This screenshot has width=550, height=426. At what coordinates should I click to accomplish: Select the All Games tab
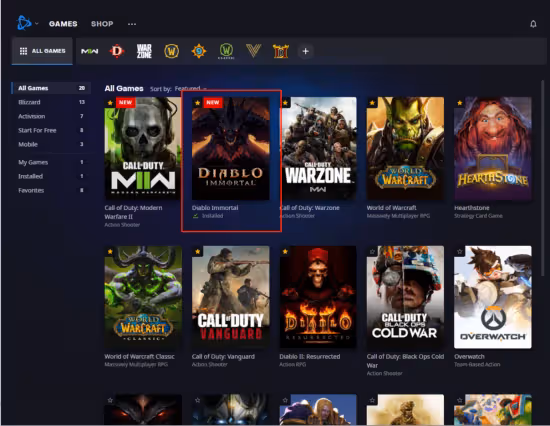(42, 51)
